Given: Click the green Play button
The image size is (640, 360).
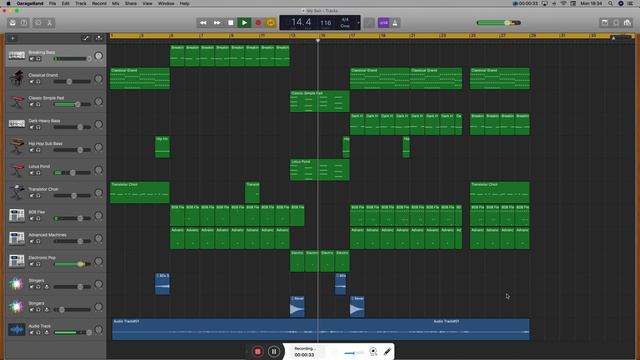Looking at the screenshot, I should point(244,23).
